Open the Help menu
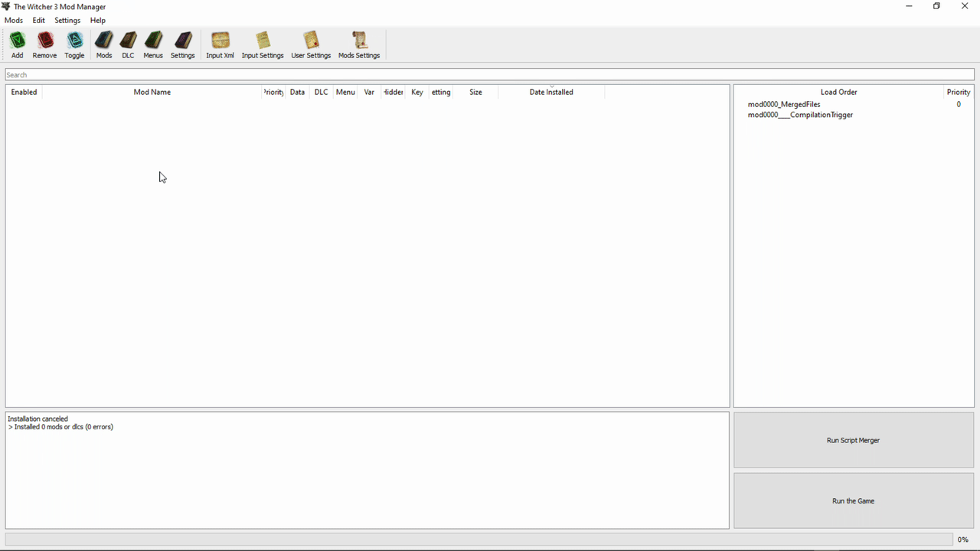 click(98, 21)
